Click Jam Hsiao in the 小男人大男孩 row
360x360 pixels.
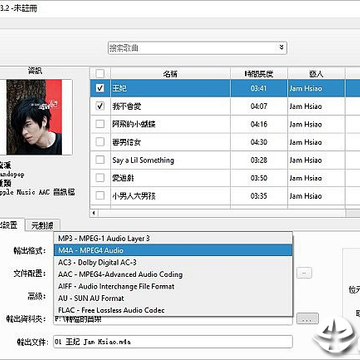(x=306, y=196)
